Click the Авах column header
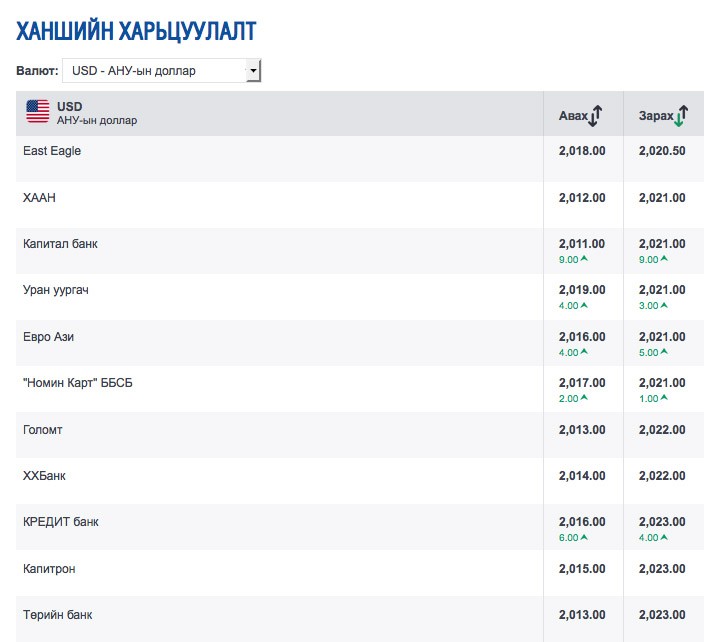This screenshot has height=642, width=705. [x=572, y=116]
